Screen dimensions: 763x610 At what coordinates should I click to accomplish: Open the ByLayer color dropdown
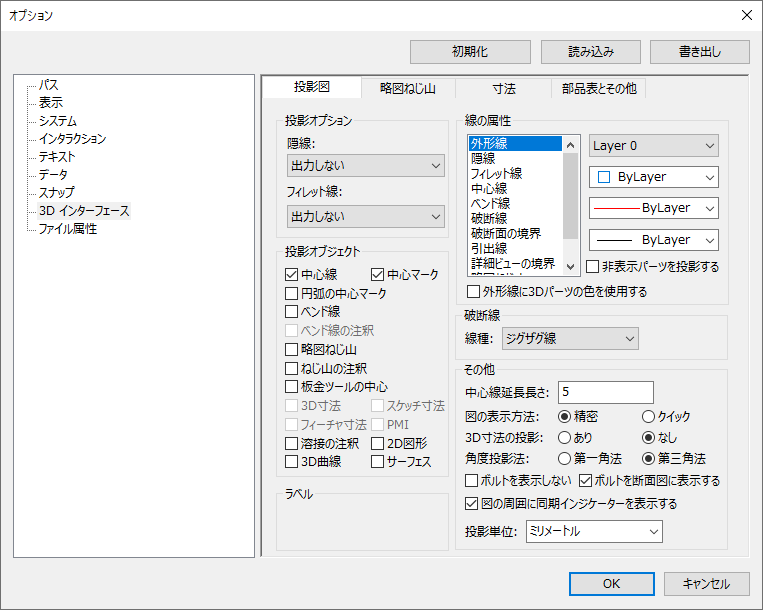(x=654, y=177)
